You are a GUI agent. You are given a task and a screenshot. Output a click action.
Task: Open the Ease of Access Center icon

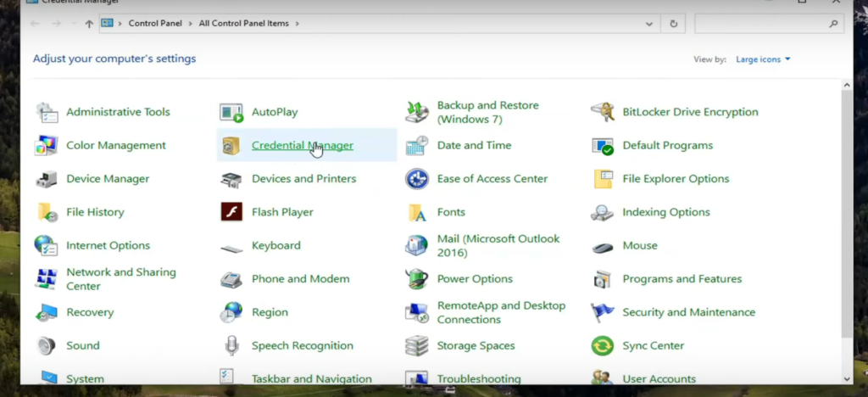point(416,179)
